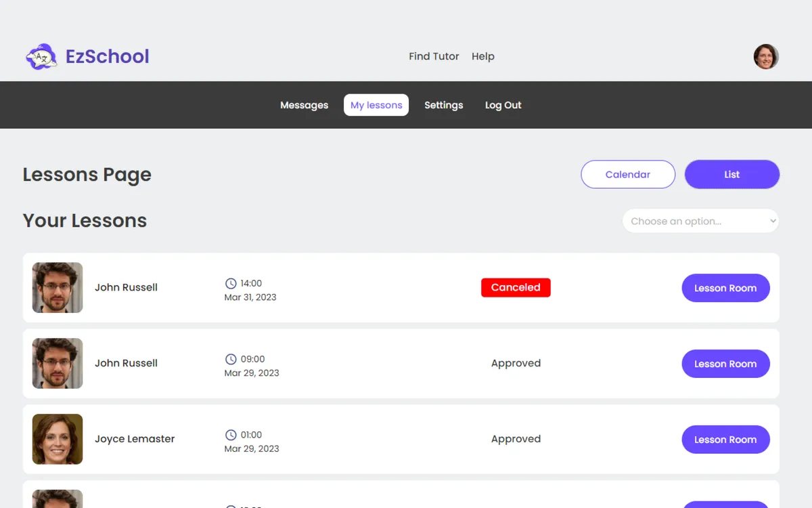812x508 pixels.
Task: Open Lesson Room for Mar 31 lesson
Action: tap(725, 288)
